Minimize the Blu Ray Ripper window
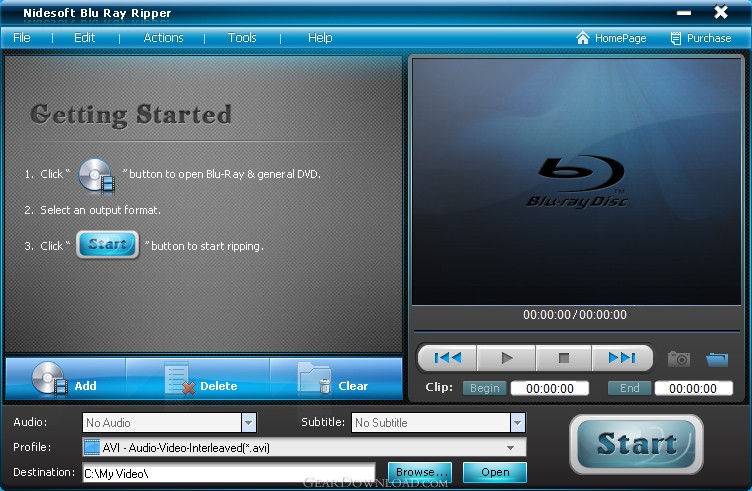This screenshot has width=752, height=491. pos(684,13)
